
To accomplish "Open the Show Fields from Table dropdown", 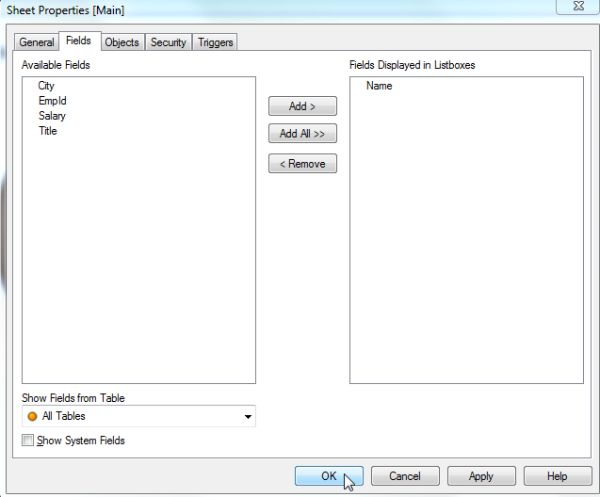I will click(139, 416).
